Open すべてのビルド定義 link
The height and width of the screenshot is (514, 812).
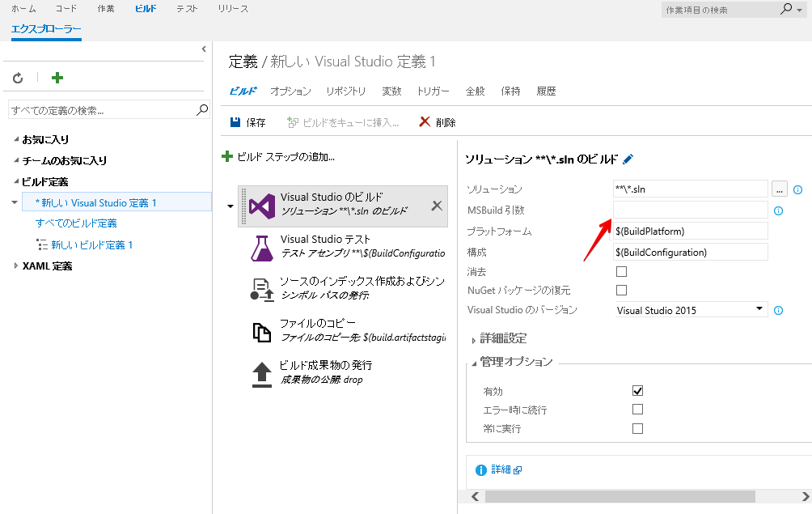76,223
